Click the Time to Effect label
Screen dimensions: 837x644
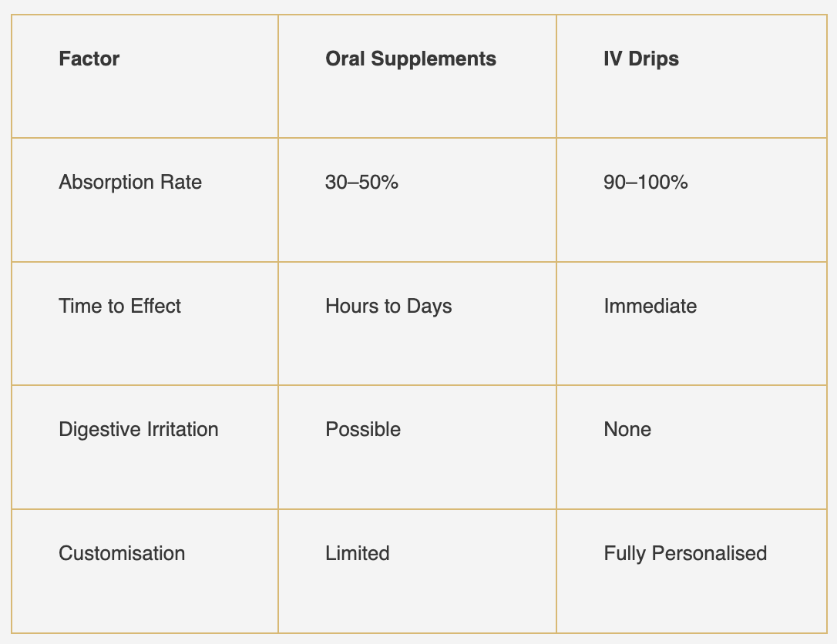[x=119, y=306]
